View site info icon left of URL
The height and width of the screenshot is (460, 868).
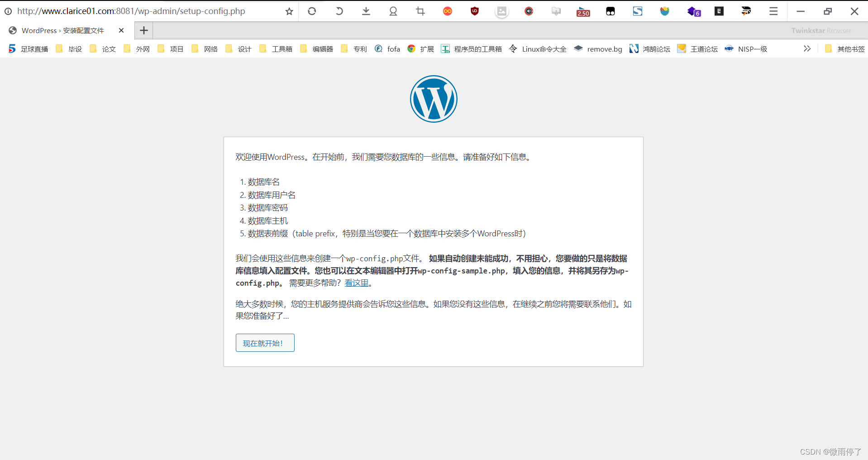coord(8,11)
